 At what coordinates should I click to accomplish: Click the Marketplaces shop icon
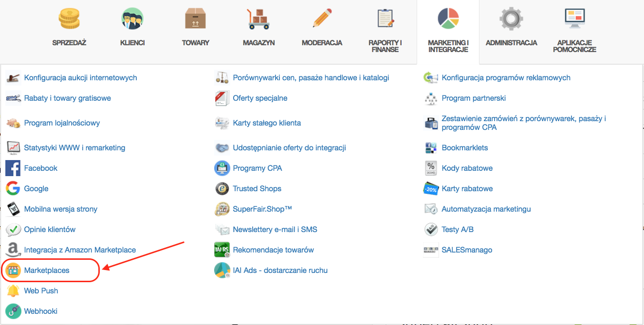coord(13,271)
